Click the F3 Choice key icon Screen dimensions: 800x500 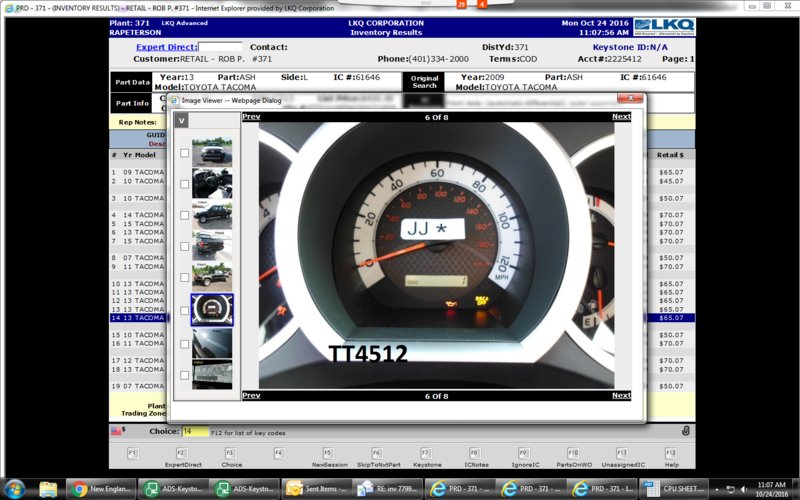click(231, 453)
